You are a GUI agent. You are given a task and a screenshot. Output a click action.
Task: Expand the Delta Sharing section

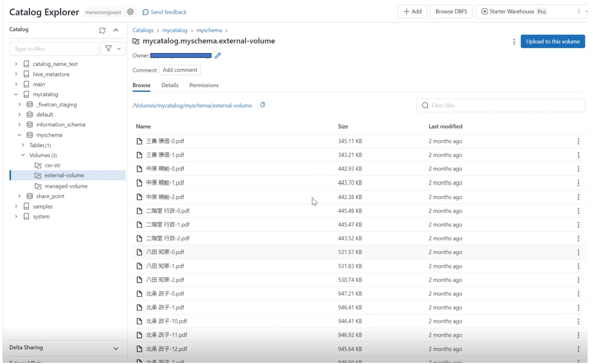point(116,348)
